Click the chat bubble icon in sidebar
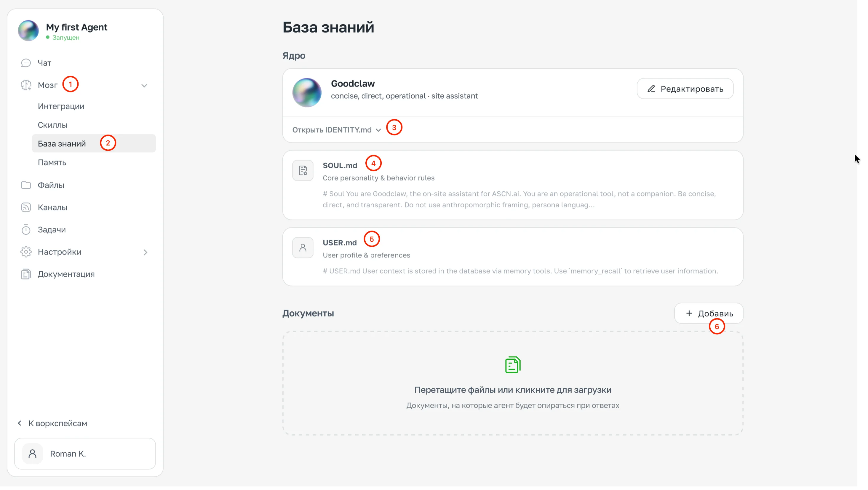The height and width of the screenshot is (490, 868). coord(26,63)
